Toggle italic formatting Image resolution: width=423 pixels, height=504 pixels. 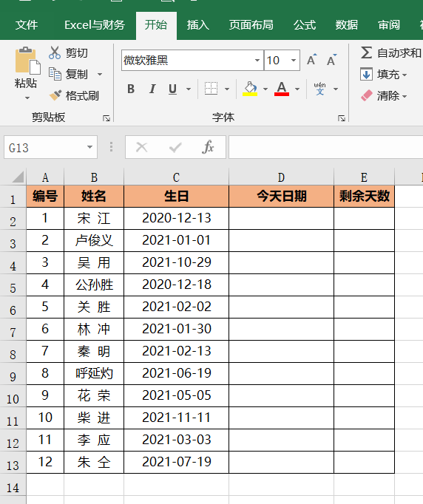(152, 89)
